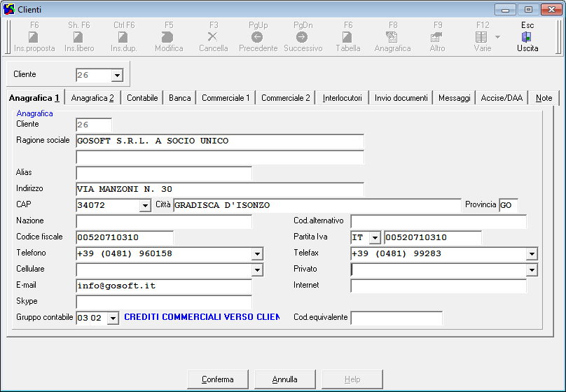Open the Commerciale 1 tab
Screen dimensions: 566x392
click(x=226, y=98)
